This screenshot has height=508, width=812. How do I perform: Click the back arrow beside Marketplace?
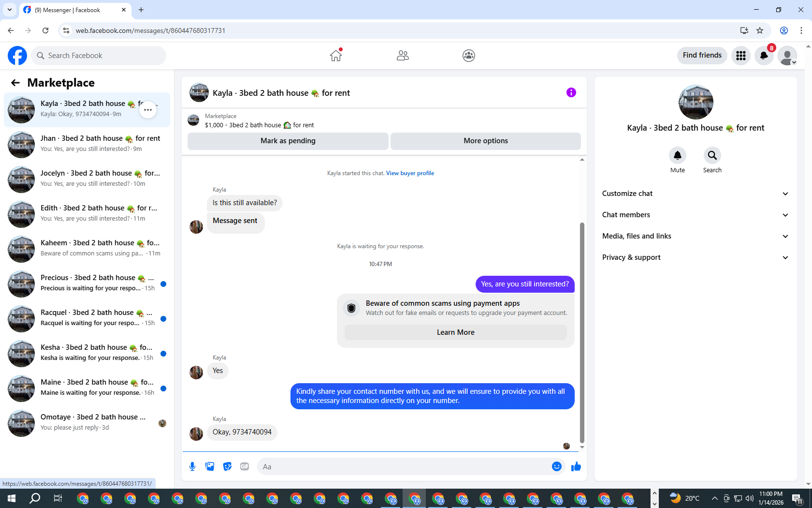coord(15,83)
